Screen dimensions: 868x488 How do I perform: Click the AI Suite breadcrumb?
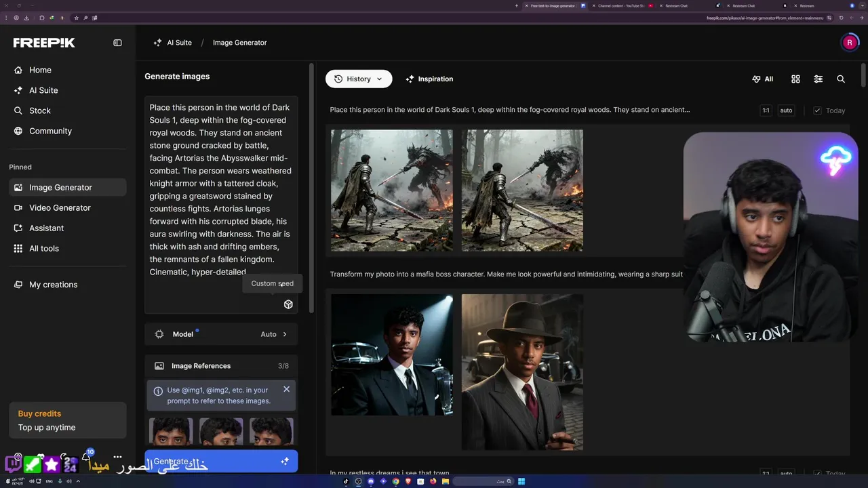[x=172, y=43]
